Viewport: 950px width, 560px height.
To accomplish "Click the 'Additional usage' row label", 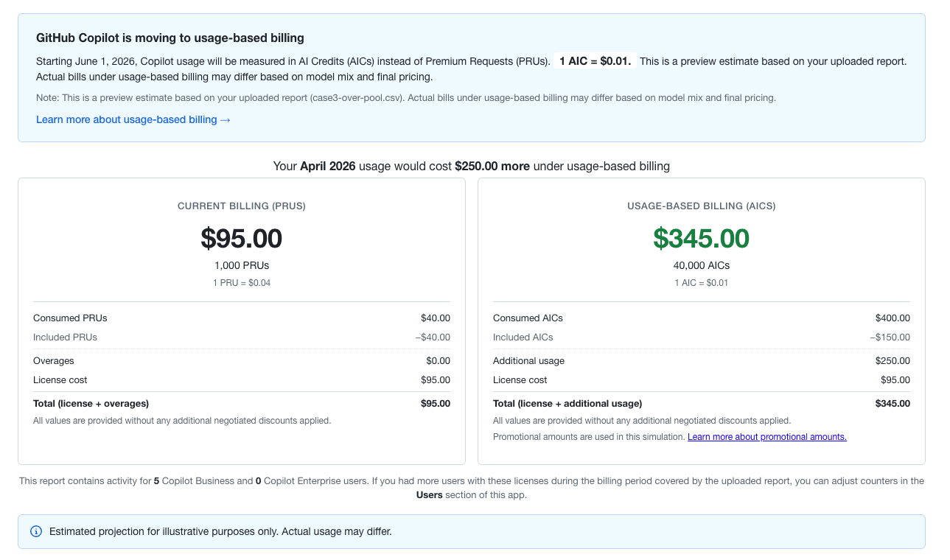I will pyautogui.click(x=528, y=361).
